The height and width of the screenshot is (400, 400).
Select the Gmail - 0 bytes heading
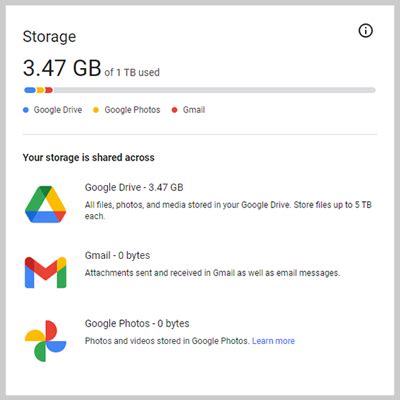point(117,256)
